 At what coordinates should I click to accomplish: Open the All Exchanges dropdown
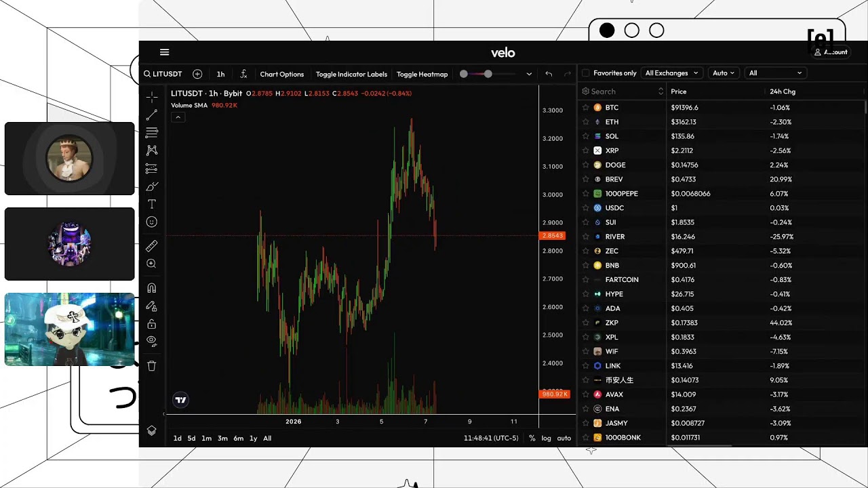pyautogui.click(x=672, y=73)
